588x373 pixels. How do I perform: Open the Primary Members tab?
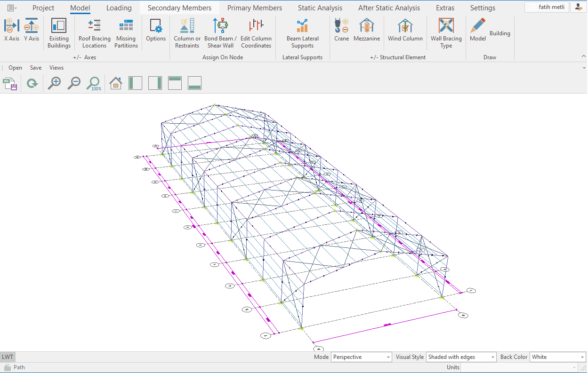point(255,8)
